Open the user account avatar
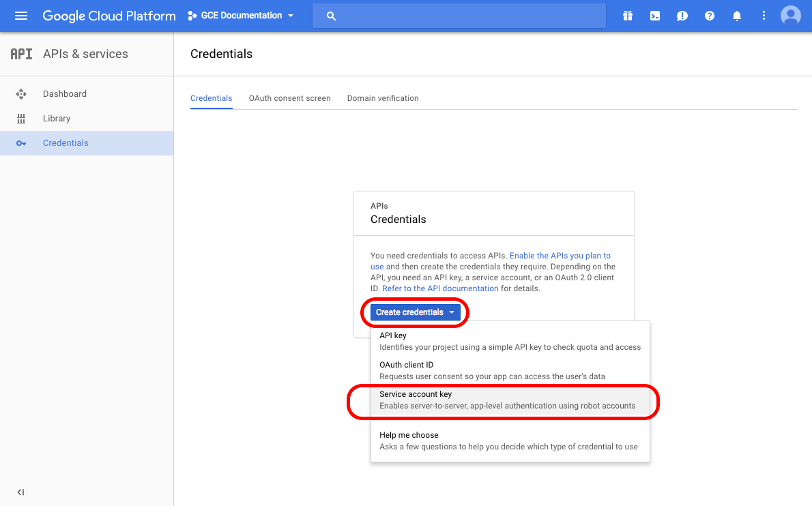Viewport: 812px width, 506px height. tap(791, 16)
